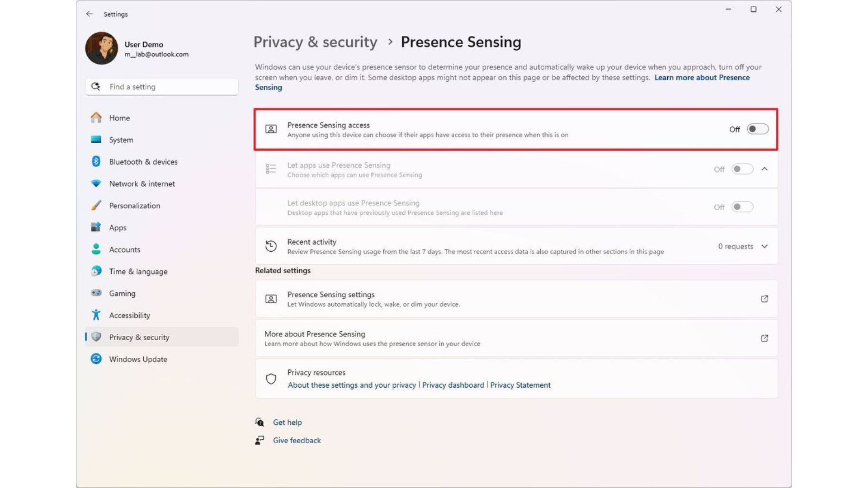
Task: Open Personalization via its brush icon
Action: [x=96, y=205]
